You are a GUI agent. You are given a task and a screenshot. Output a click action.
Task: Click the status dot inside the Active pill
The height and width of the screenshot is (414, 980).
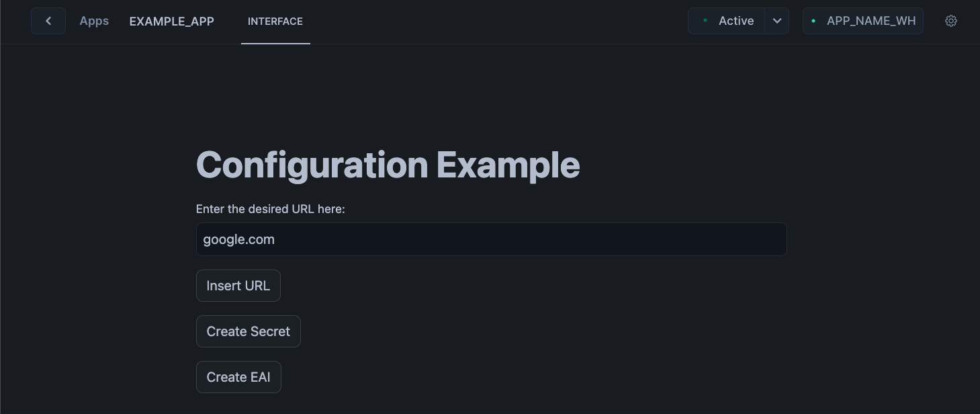click(705, 21)
